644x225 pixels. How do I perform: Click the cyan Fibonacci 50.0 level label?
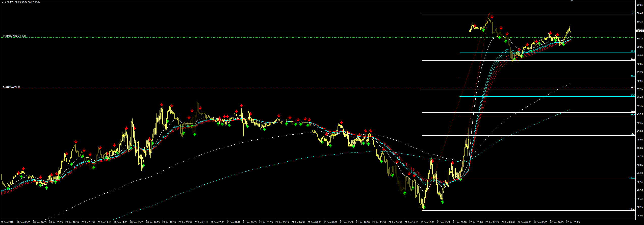633,95
